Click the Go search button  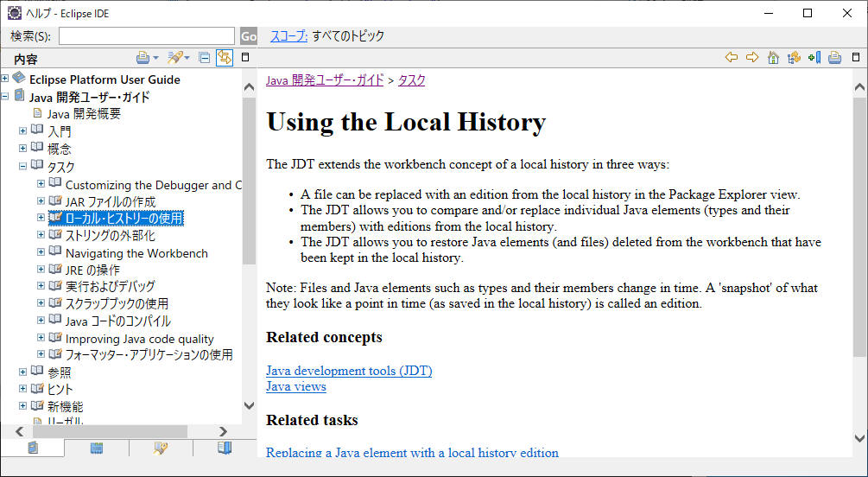pos(249,36)
